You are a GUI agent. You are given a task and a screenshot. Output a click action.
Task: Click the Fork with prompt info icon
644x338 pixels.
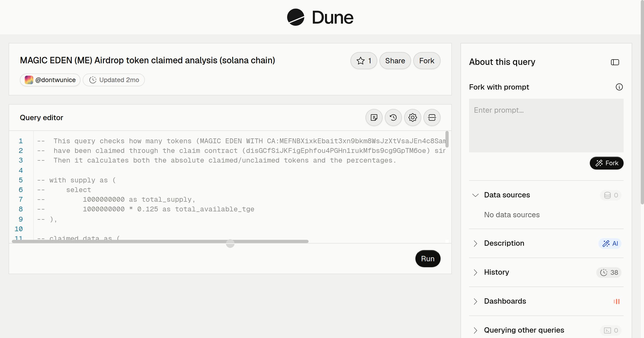(x=619, y=87)
